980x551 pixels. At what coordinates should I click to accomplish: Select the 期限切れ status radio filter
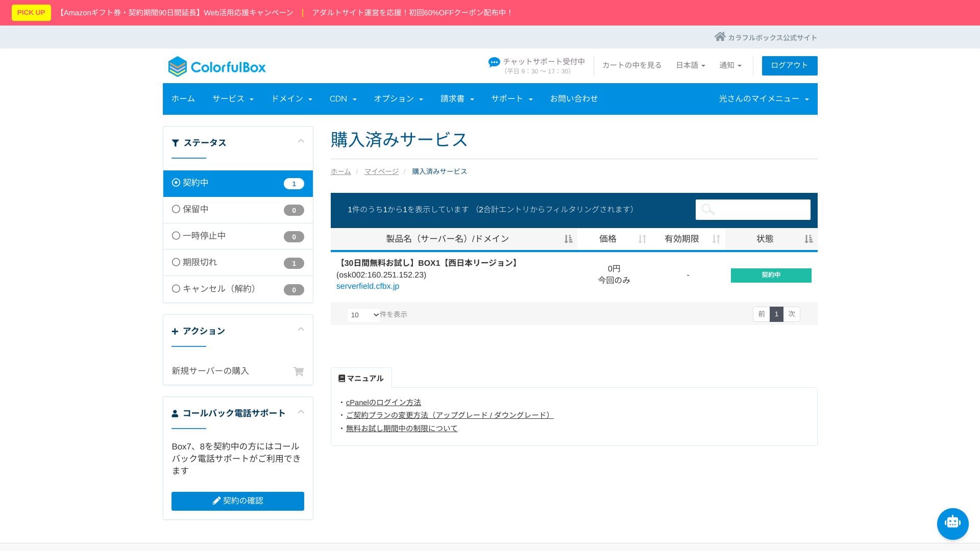click(176, 262)
